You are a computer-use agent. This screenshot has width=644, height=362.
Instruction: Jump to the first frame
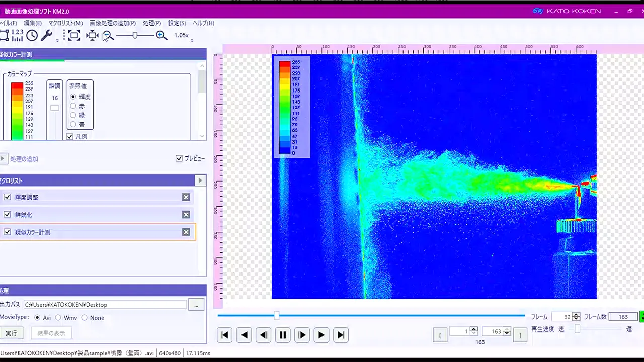pyautogui.click(x=225, y=335)
